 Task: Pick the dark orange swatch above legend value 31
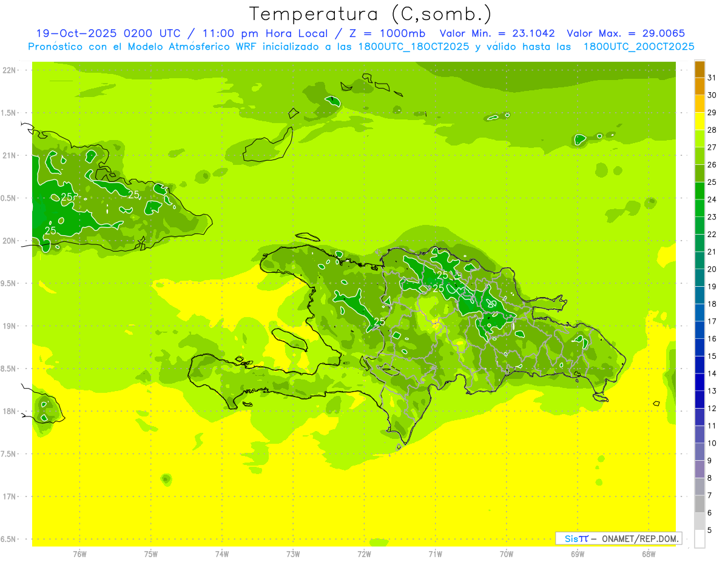pyautogui.click(x=699, y=69)
